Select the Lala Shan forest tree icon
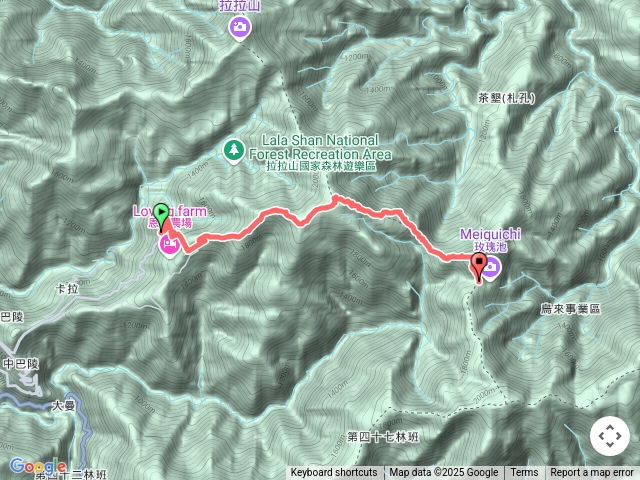This screenshot has height=480, width=640. pos(234,152)
